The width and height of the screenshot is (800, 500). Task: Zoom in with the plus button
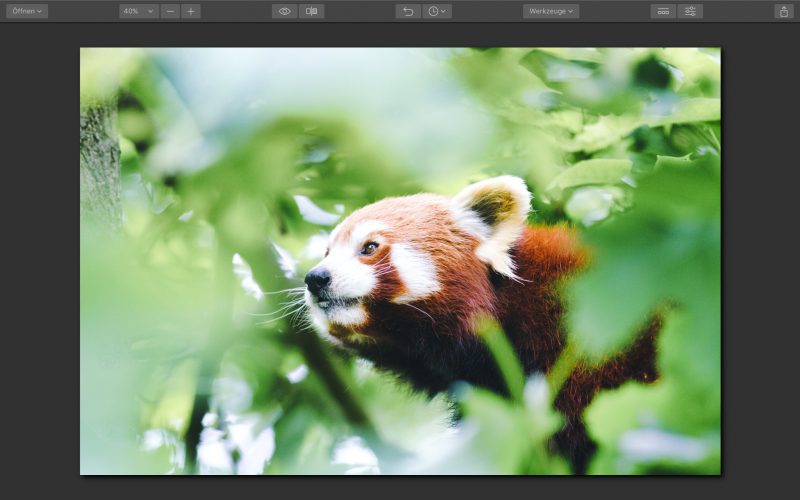point(191,11)
